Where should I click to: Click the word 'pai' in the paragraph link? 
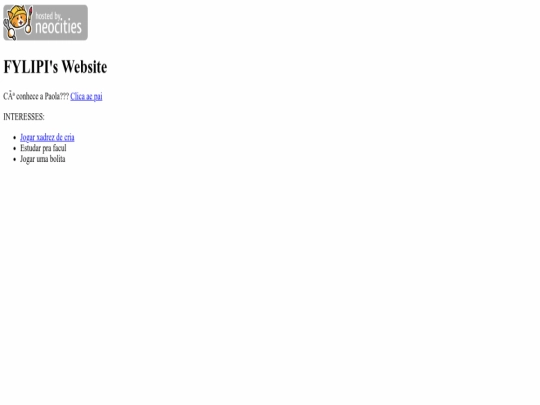coord(98,97)
